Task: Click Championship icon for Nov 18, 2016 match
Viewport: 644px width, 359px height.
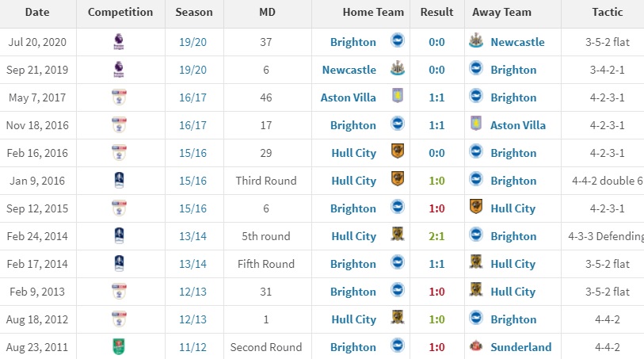Action: click(119, 125)
